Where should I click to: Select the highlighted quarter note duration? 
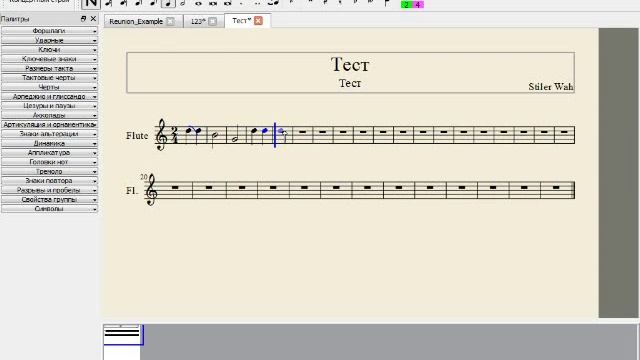(168, 4)
